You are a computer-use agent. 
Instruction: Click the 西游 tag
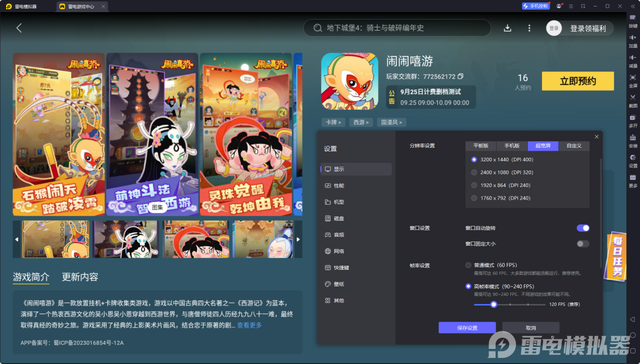coord(361,122)
